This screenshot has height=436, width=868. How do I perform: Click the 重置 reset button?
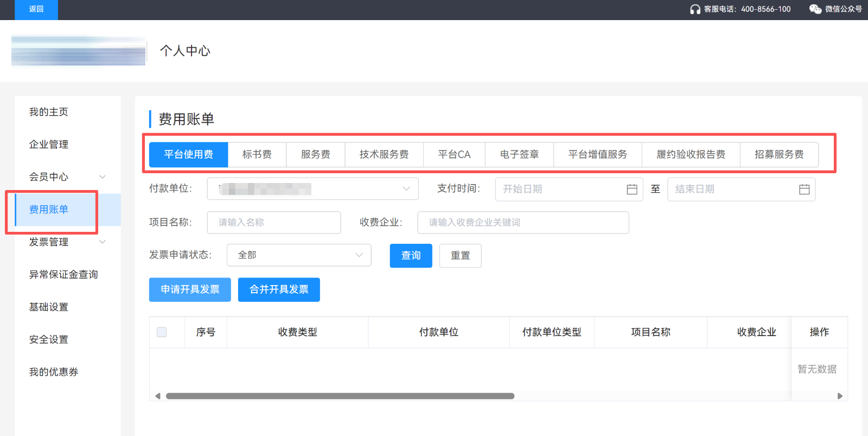coord(461,256)
